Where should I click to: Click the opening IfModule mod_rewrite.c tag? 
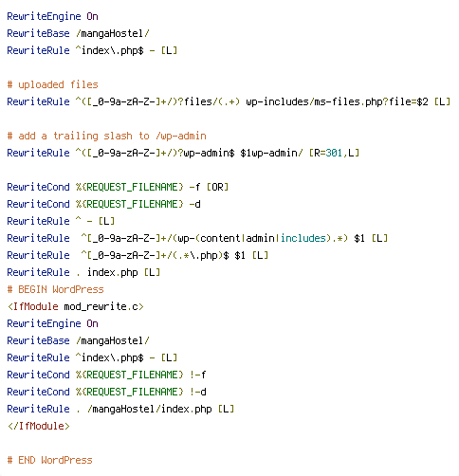point(75,306)
